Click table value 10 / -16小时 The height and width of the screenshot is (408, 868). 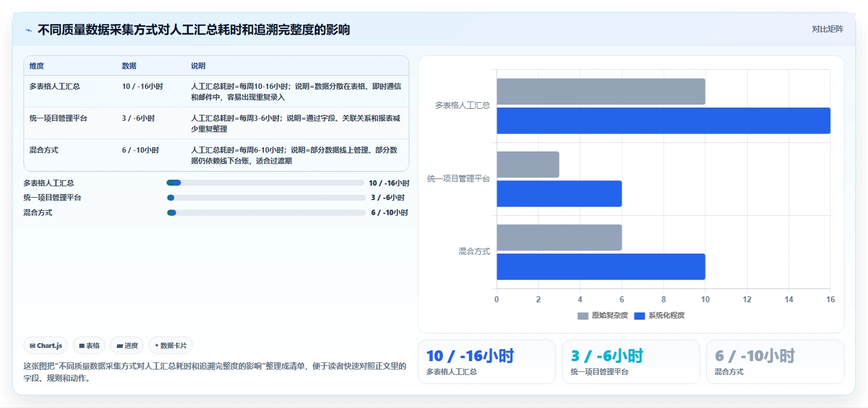point(142,87)
